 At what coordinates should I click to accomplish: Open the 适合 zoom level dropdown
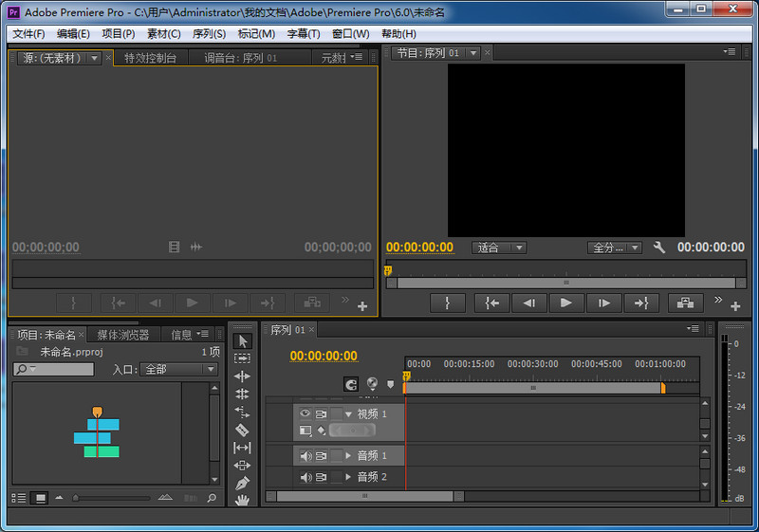(x=500, y=248)
